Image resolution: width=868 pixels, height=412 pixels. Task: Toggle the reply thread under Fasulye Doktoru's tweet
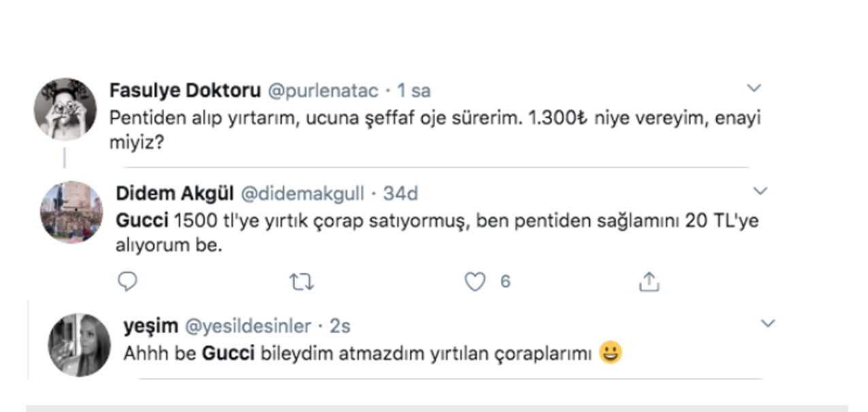point(65,156)
